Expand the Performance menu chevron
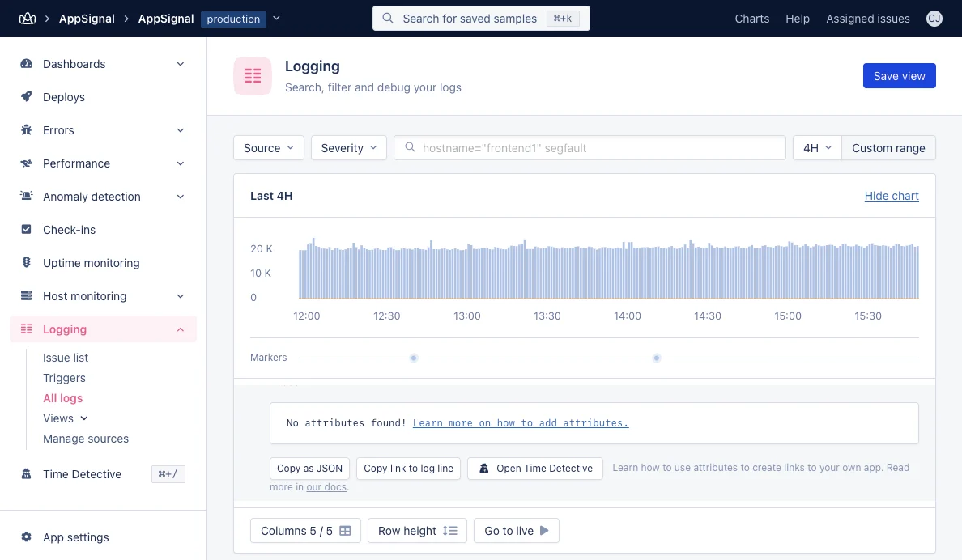Screen dimensions: 962x560 [181, 163]
